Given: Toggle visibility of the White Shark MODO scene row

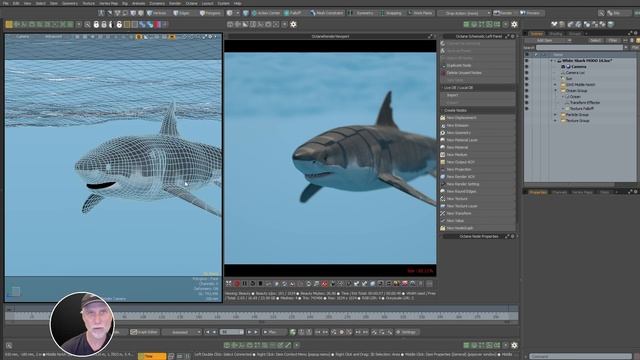Looking at the screenshot, I should 527,60.
